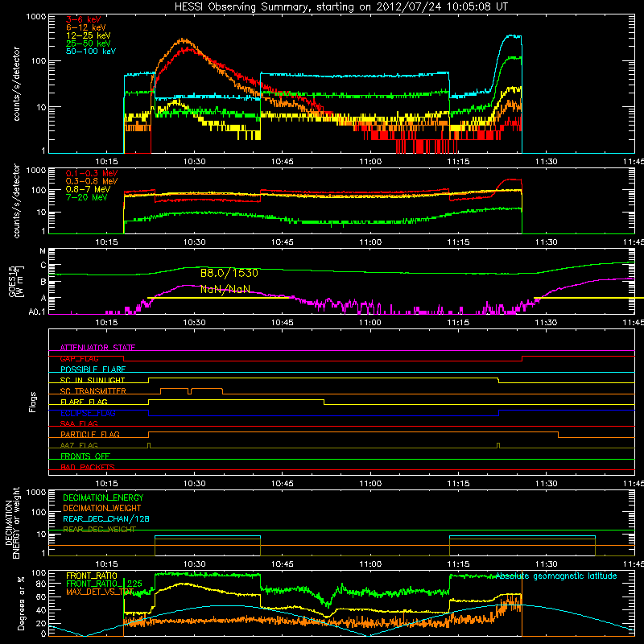Click the 10:45 tick label under decimation panel

tap(283, 564)
